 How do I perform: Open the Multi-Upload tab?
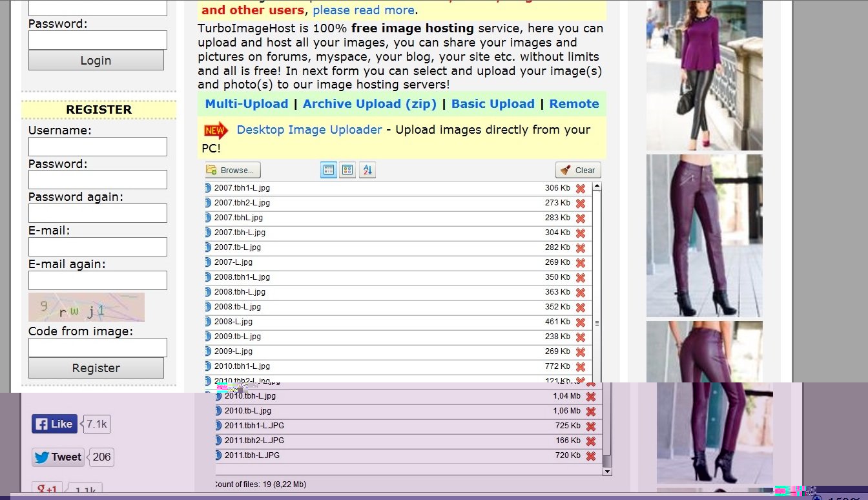pos(246,104)
